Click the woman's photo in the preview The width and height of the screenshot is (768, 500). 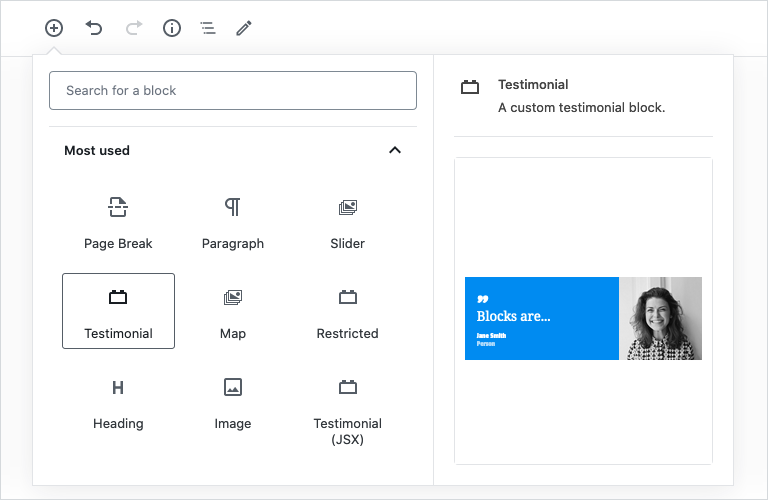point(660,318)
